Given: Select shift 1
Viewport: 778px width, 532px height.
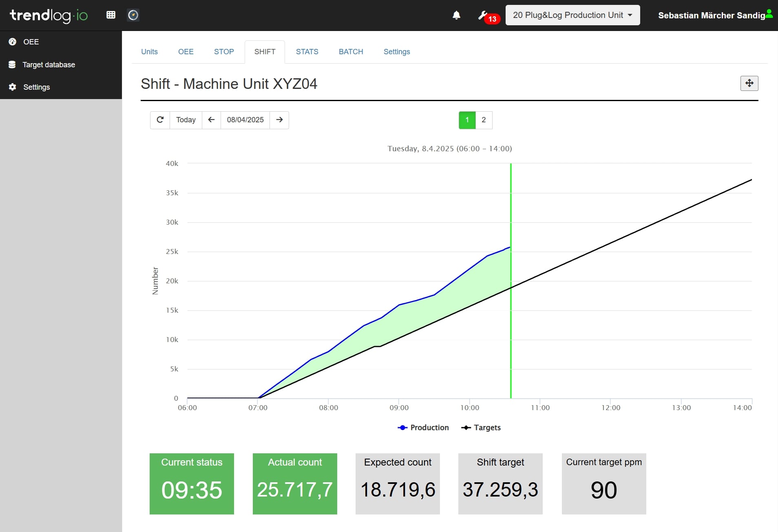Looking at the screenshot, I should coord(467,120).
